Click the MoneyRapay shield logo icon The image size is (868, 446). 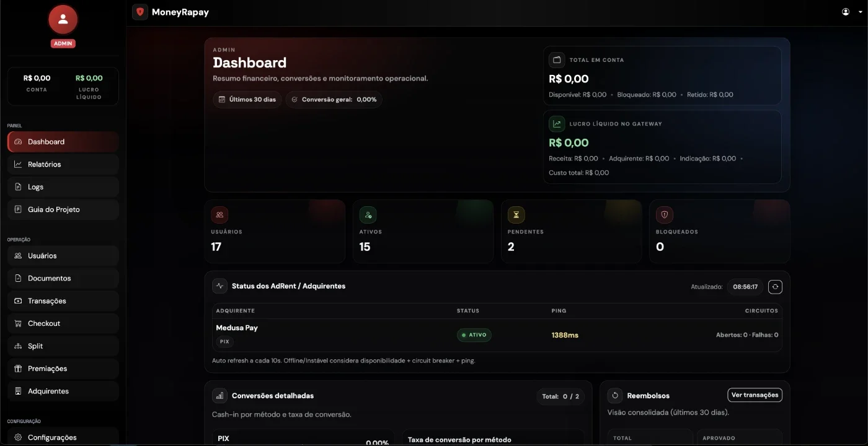(x=140, y=12)
